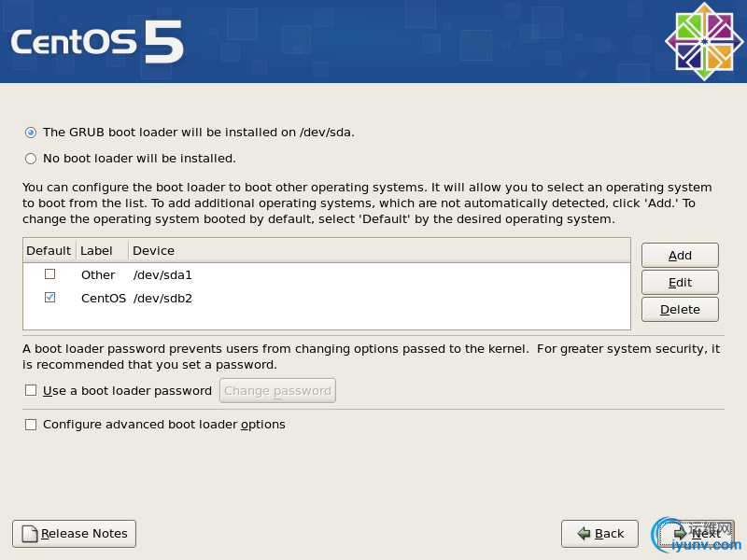Select the 'Other' label in boot list
The height and width of the screenshot is (560, 747).
point(98,274)
